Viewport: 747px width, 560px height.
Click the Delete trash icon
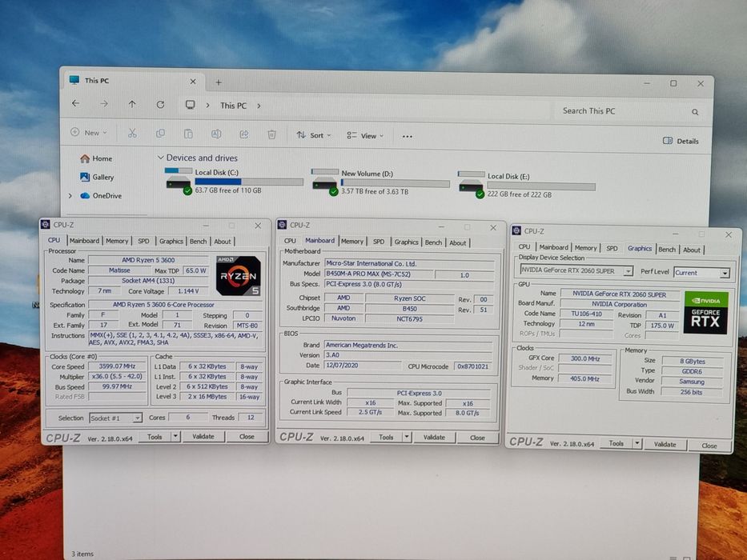(271, 134)
